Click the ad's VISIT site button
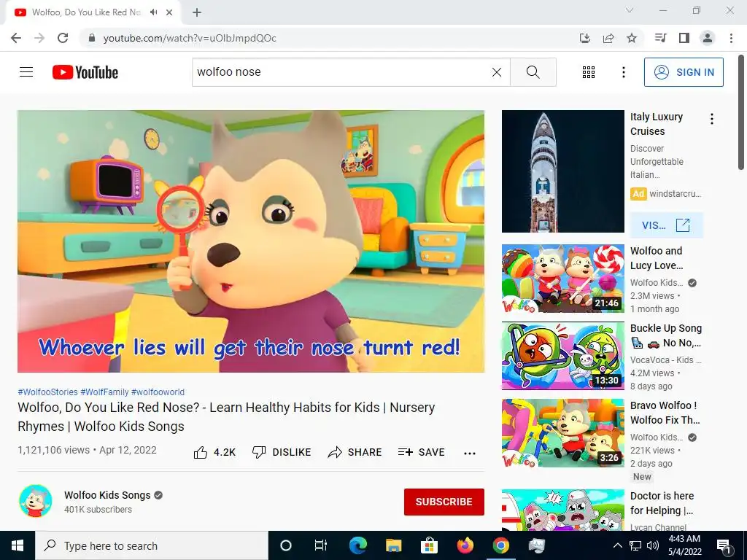This screenshot has width=747, height=560. click(x=666, y=225)
